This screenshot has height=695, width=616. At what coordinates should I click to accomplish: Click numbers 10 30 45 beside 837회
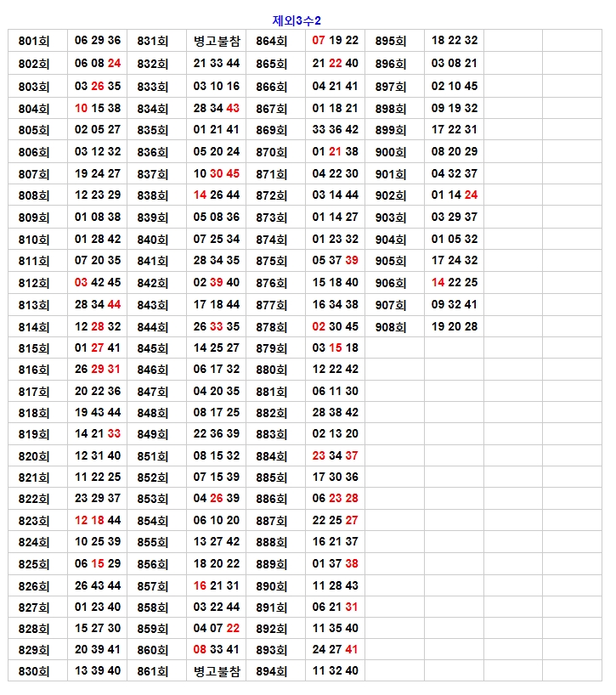(217, 174)
